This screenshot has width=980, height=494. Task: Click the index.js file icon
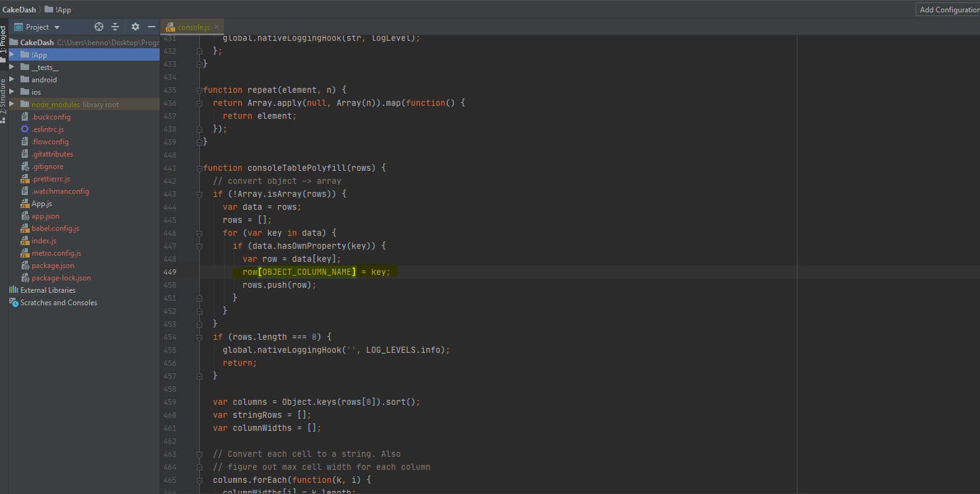(x=25, y=240)
